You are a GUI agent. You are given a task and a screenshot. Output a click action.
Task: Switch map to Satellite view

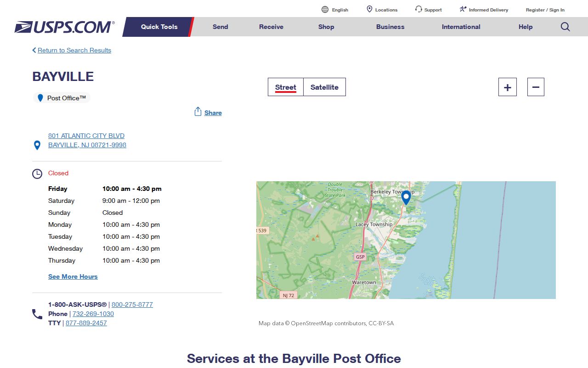(324, 87)
